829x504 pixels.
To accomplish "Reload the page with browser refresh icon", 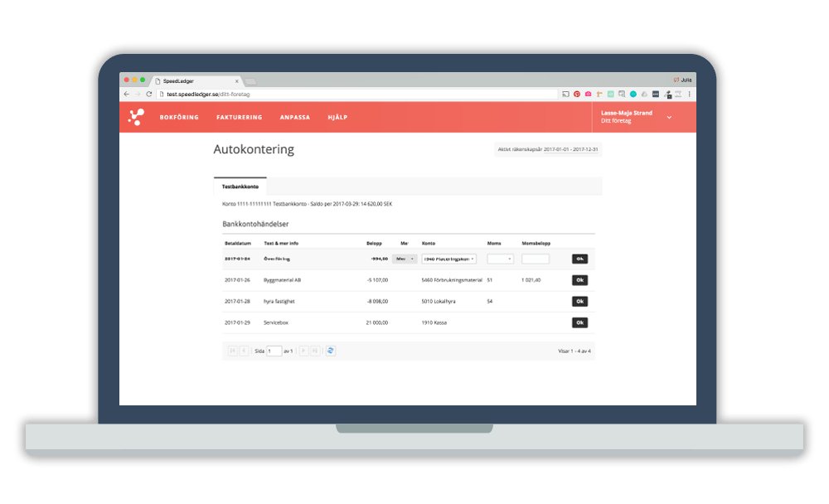I will (x=149, y=94).
